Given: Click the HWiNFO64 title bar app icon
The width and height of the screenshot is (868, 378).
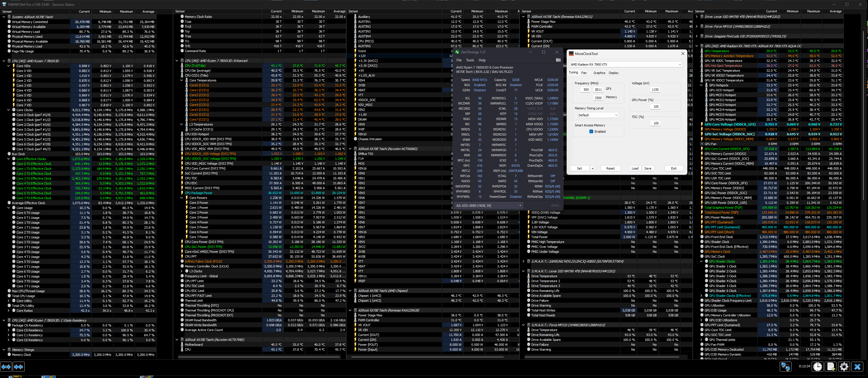Looking at the screenshot, I should coord(4,4).
